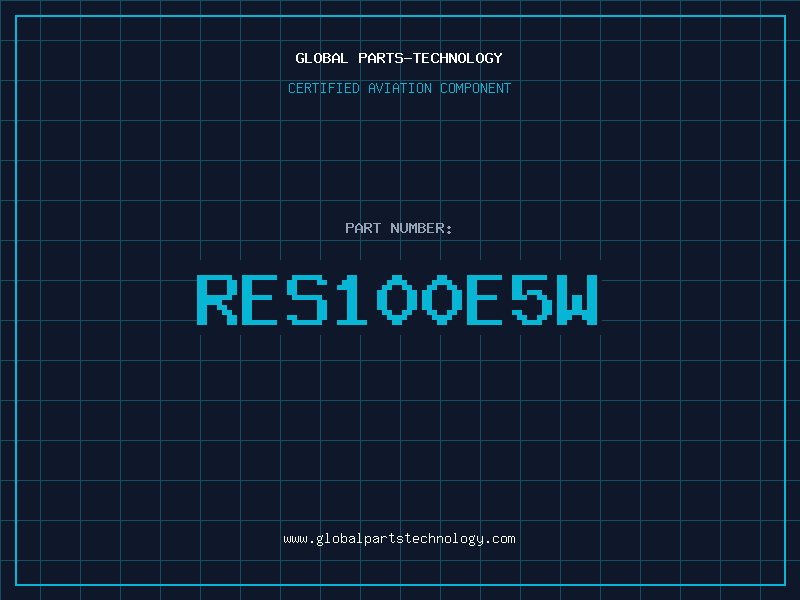The image size is (800, 600).
Task: Click the word GLOBAL in the heading
Action: (322, 58)
